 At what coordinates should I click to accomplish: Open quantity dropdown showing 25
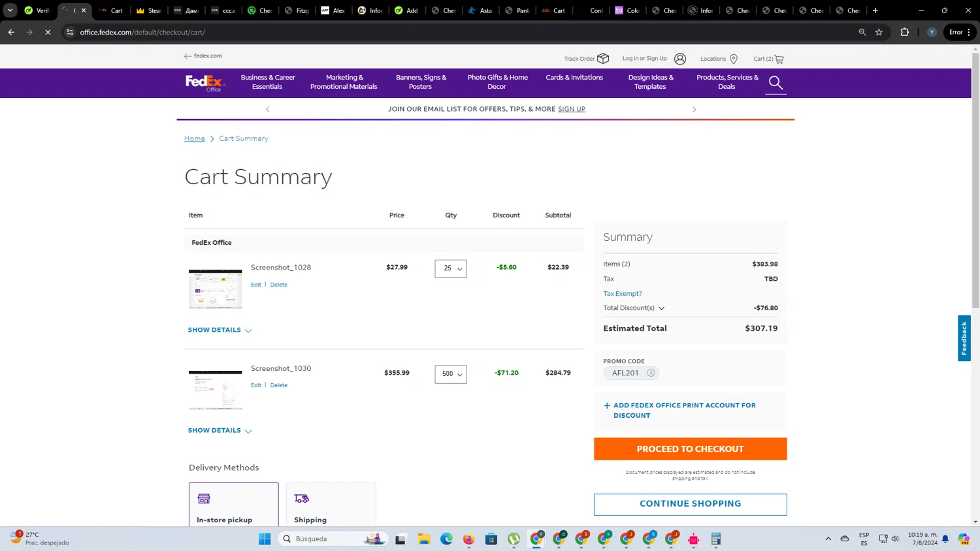tap(451, 268)
